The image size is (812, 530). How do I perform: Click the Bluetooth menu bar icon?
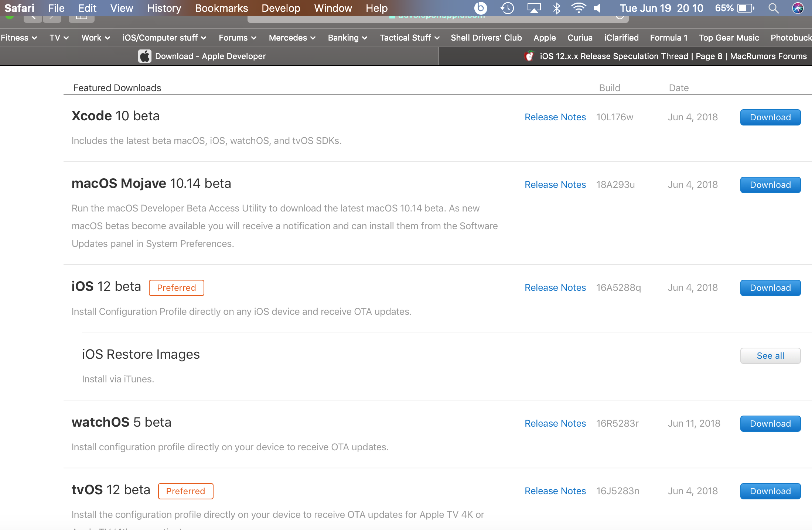click(556, 8)
